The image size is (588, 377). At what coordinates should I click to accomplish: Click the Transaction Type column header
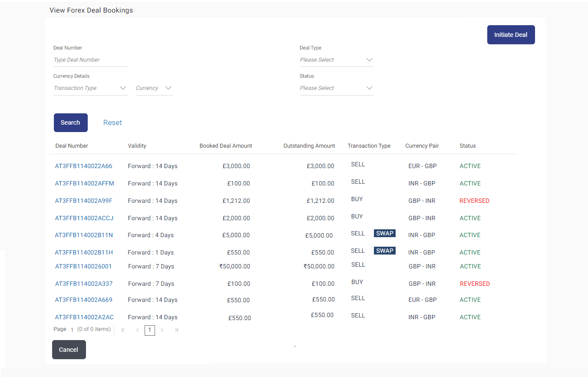(x=369, y=146)
